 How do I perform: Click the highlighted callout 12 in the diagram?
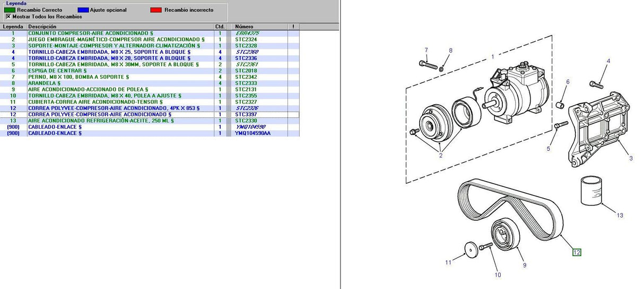pyautogui.click(x=576, y=252)
